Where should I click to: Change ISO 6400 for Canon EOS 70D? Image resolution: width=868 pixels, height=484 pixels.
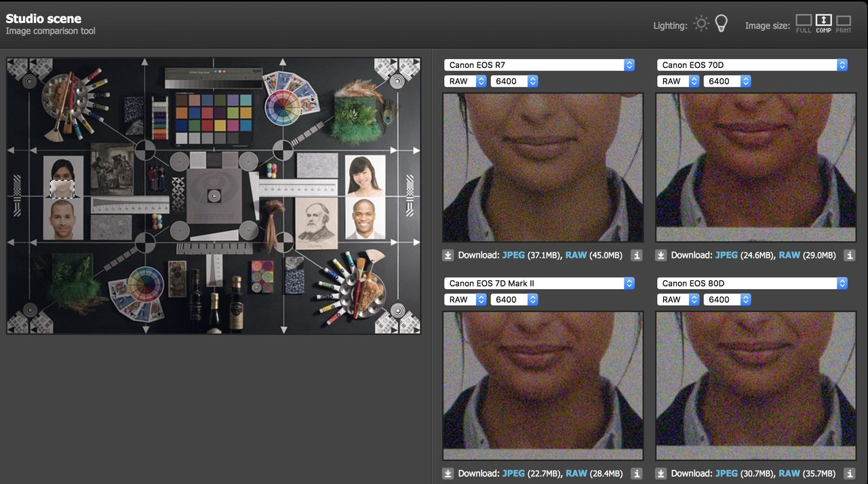coord(728,81)
